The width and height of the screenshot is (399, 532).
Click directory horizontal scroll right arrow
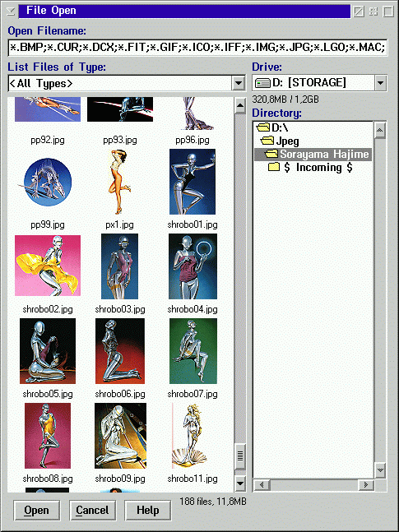366,484
